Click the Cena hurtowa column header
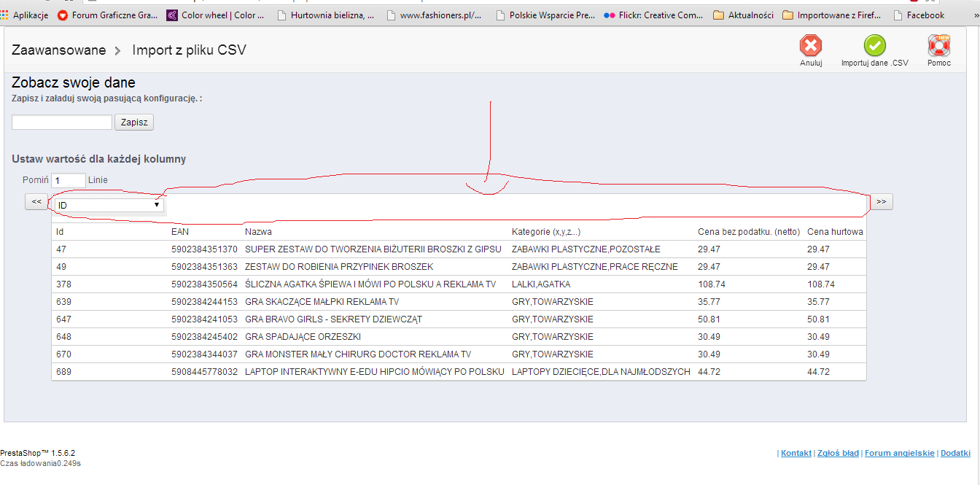This screenshot has height=485, width=980. pos(835,232)
